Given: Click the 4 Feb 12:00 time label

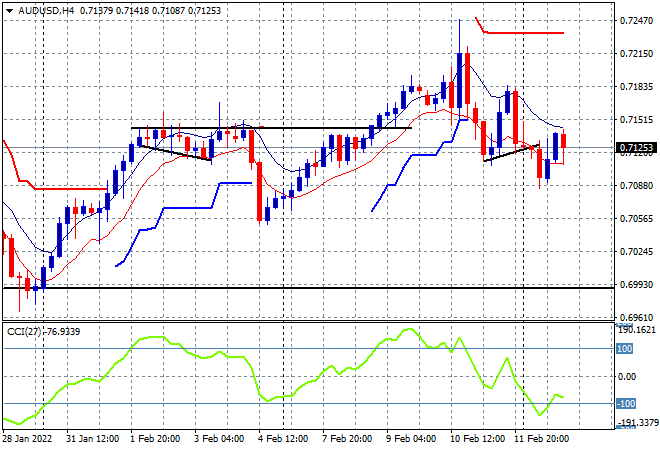Looking at the screenshot, I should click(x=283, y=439).
